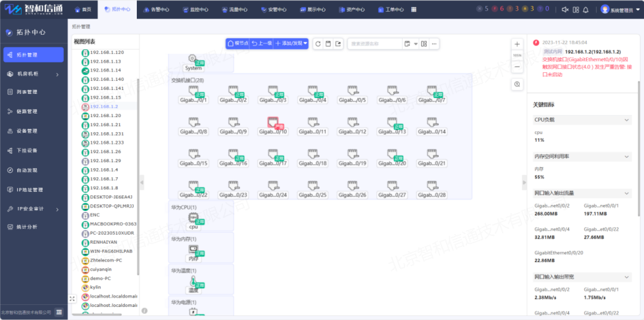
Task: Switch to the 首页 tab
Action: [x=83, y=9]
